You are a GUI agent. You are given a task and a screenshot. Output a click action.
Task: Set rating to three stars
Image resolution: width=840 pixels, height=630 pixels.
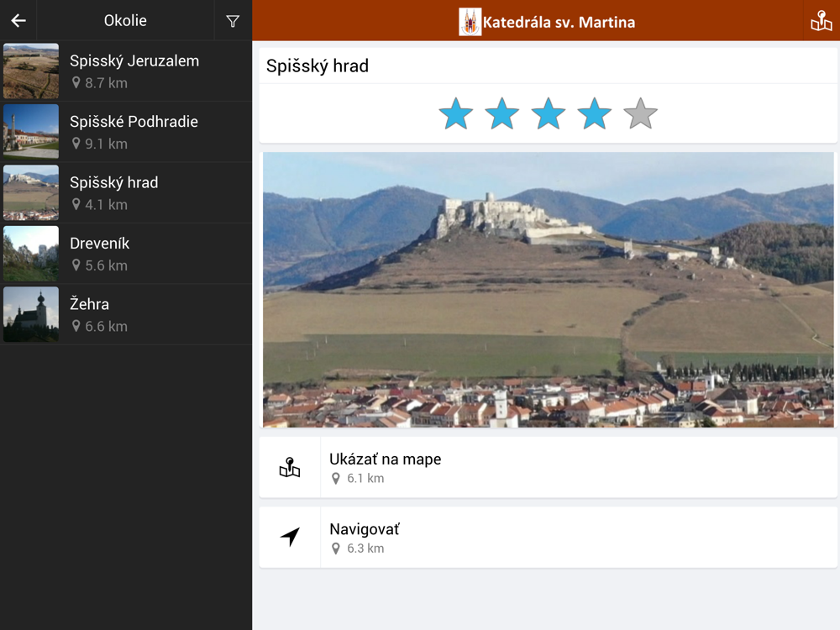pos(549,113)
